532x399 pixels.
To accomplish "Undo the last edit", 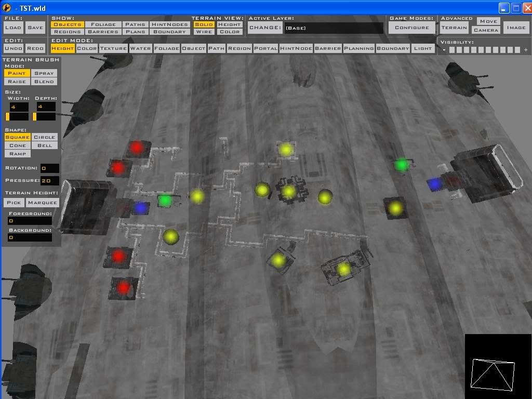I will pyautogui.click(x=13, y=48).
